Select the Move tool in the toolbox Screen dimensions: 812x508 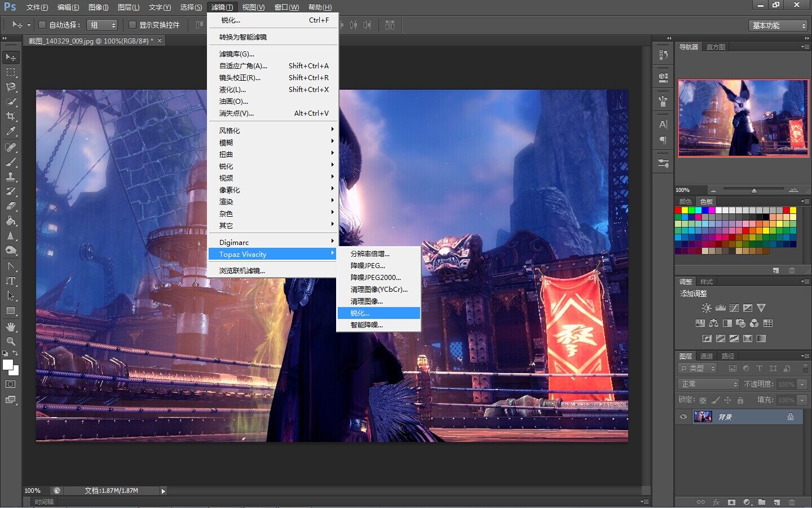[11, 58]
